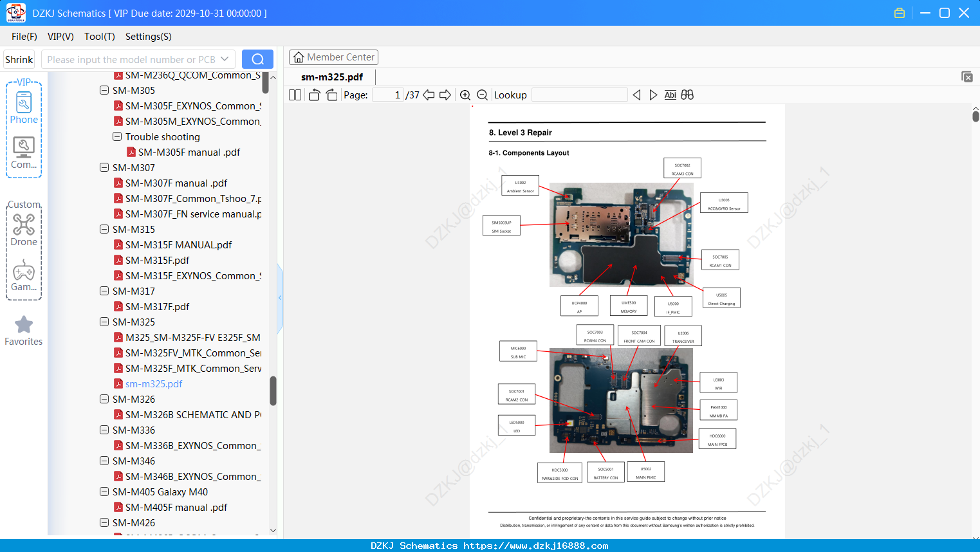
Task: Open the Drone custom category
Action: (x=24, y=230)
